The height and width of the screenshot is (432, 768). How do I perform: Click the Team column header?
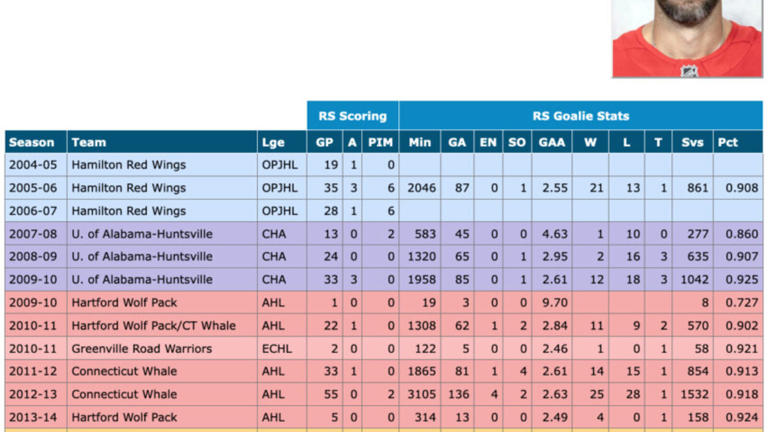coord(88,142)
